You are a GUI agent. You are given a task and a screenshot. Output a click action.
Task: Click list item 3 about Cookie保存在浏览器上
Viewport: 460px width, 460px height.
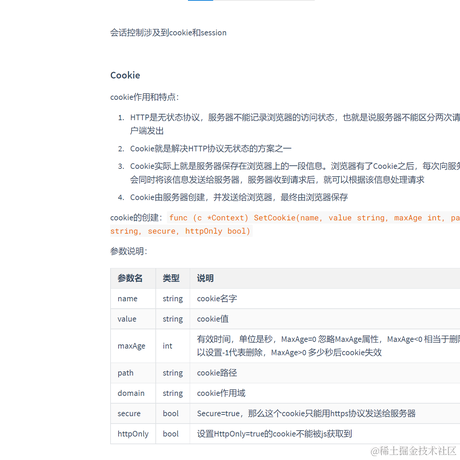click(295, 173)
